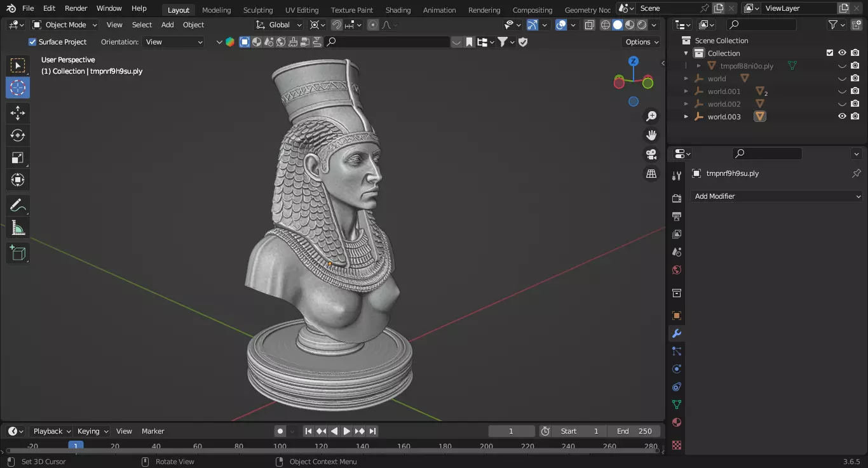Image resolution: width=868 pixels, height=468 pixels.
Task: Open the Add Modifier dropdown
Action: 776,196
